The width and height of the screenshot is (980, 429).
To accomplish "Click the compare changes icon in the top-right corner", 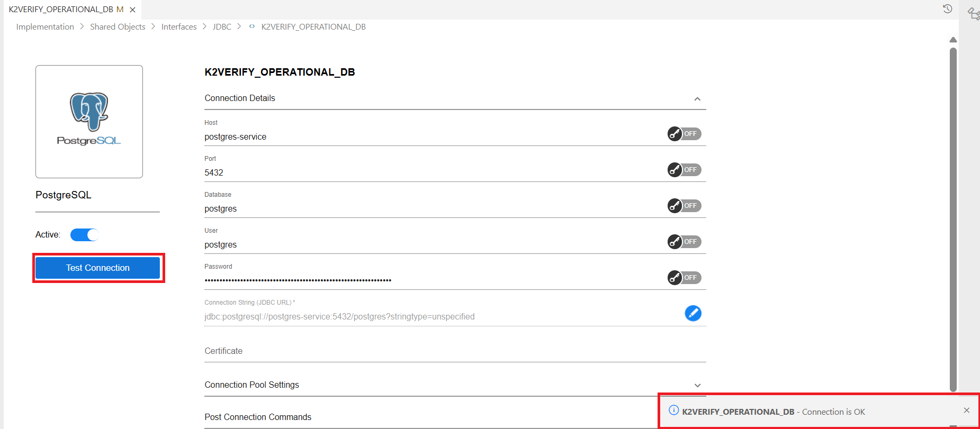I will pyautogui.click(x=974, y=13).
